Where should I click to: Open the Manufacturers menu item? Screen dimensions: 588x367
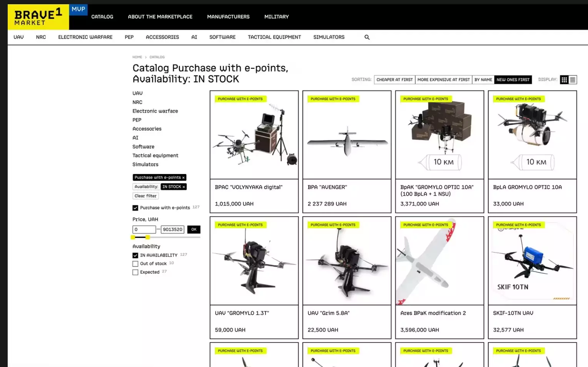tap(228, 17)
